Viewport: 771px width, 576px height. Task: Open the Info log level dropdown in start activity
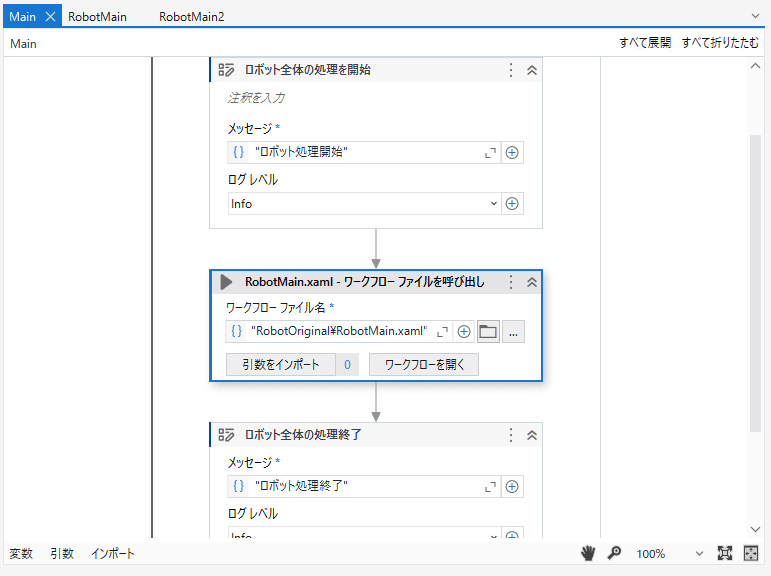click(364, 204)
